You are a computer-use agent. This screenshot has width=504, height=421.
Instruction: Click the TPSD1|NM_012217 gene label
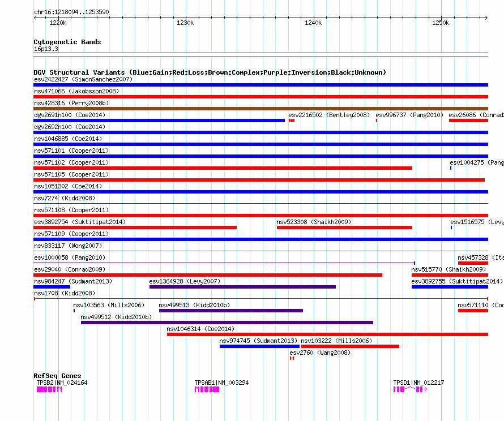(x=419, y=383)
